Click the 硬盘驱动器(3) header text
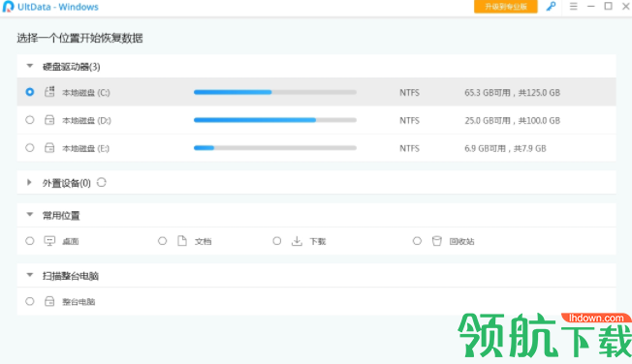The width and height of the screenshot is (632, 364). 72,67
